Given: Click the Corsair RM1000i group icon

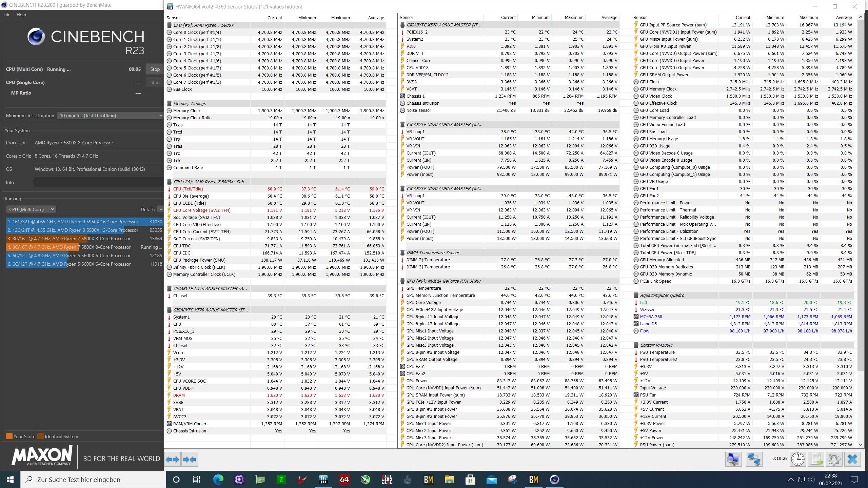Looking at the screenshot, I should click(x=636, y=345).
